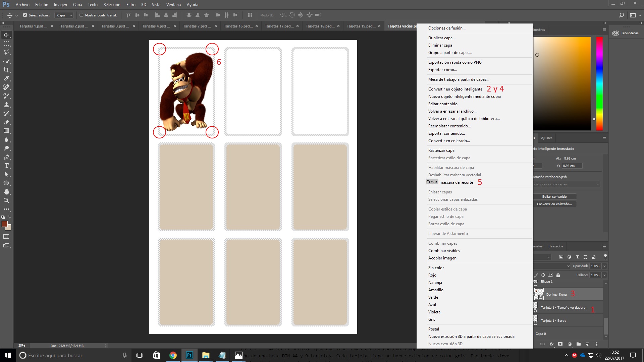Click the delete layer trash icon
Screen dimensions: 644x362
pos(596,344)
